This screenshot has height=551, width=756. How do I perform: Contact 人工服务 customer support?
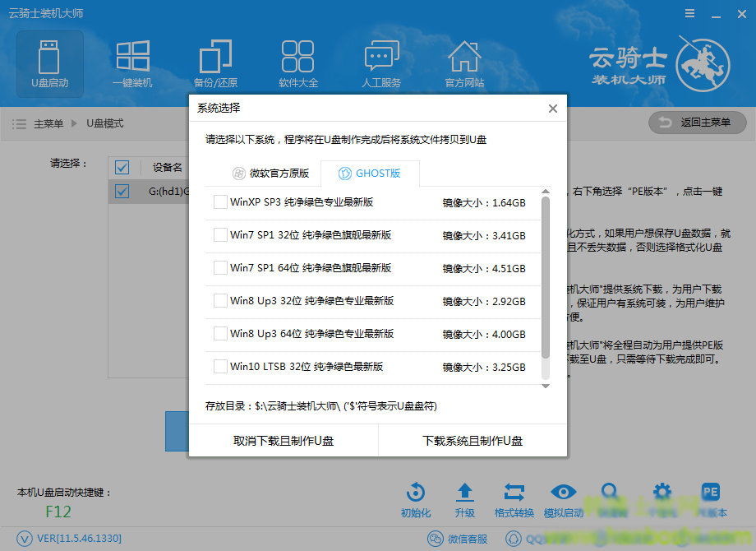[381, 63]
